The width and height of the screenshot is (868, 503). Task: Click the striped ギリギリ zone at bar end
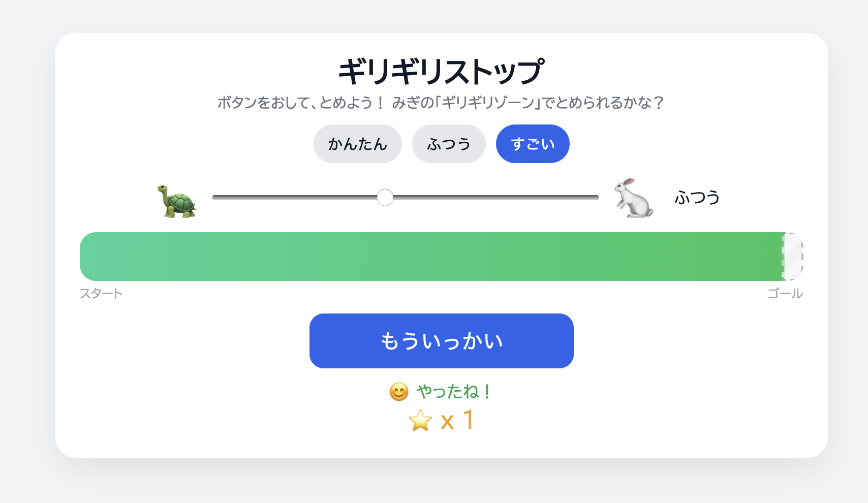[793, 257]
